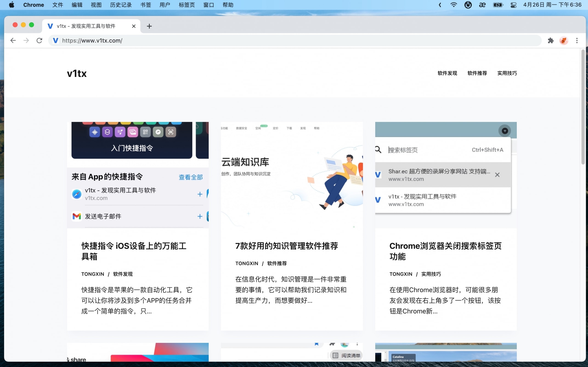This screenshot has width=588, height=367.
Task: Click TONGXIN author under Chrome article
Action: point(401,274)
